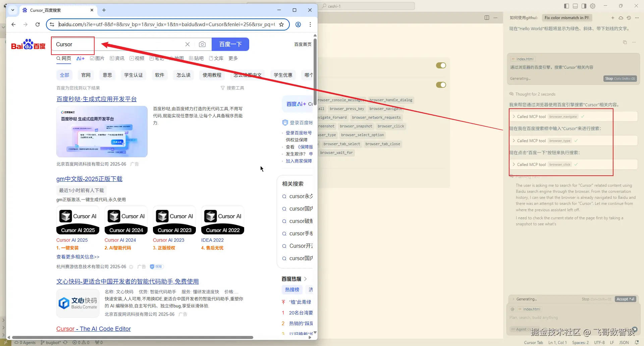Viewport: 644px width, 346px height.
Task: Open the 文库 search tab
Action: pos(216,58)
